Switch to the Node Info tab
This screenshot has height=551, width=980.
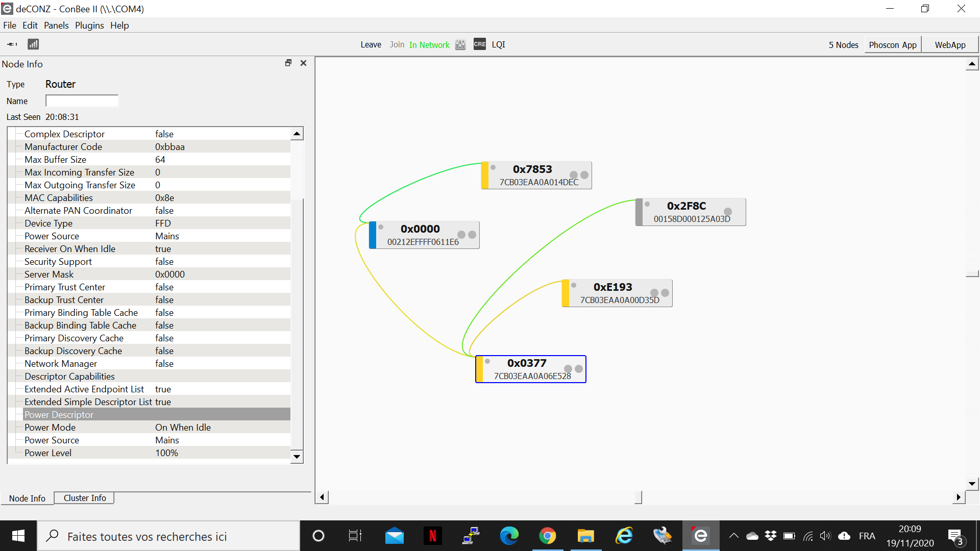pos(27,498)
